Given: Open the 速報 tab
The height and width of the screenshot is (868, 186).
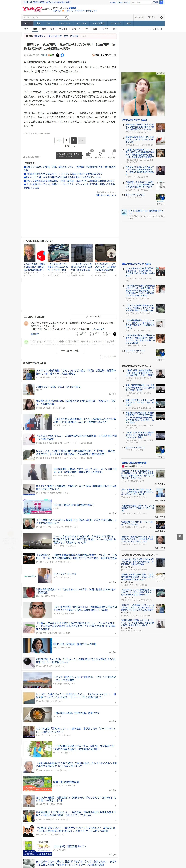Looking at the screenshot, I should 38,24.
